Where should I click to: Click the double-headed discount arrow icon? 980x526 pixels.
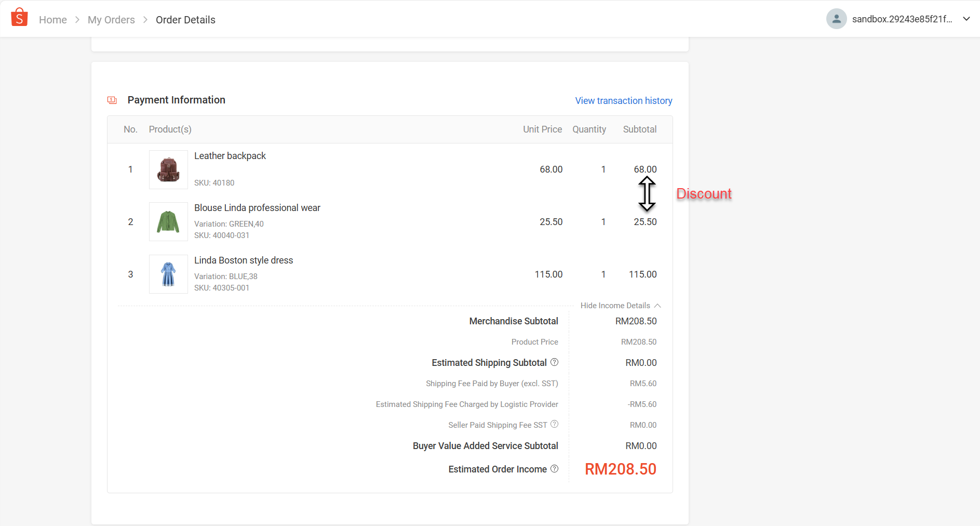(647, 194)
